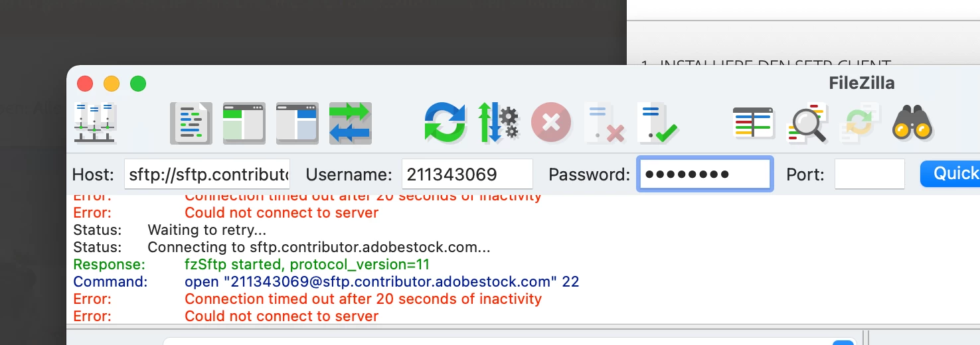Toggle processing of the transfer queue
This screenshot has height=345, width=980.
499,123
